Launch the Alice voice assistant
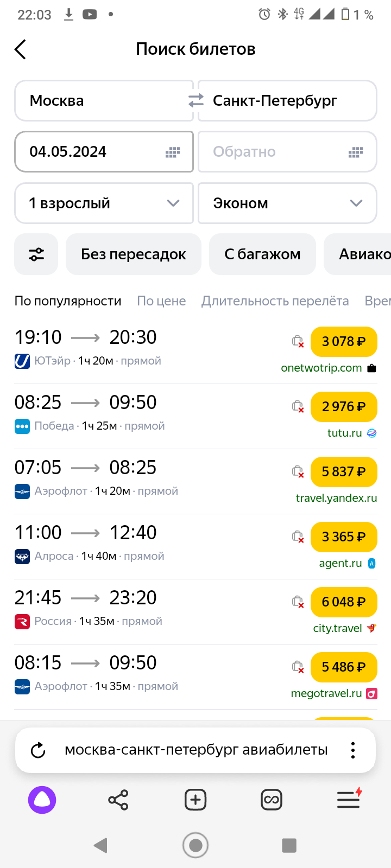 point(42,800)
